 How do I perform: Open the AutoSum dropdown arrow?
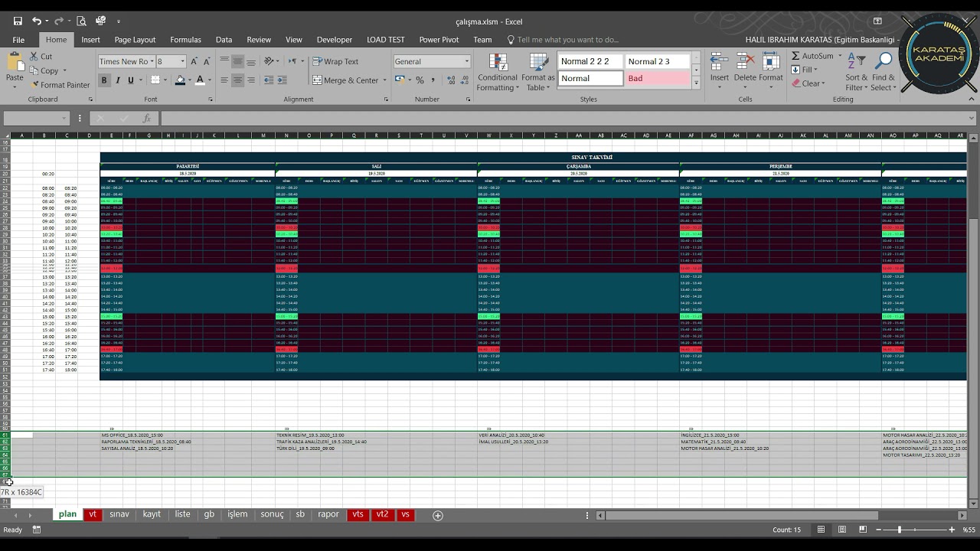click(839, 56)
